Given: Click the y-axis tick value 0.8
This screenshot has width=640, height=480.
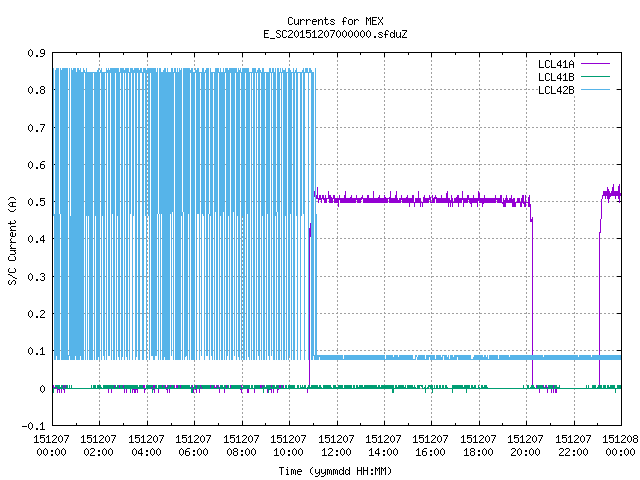Looking at the screenshot, I should (x=36, y=90).
